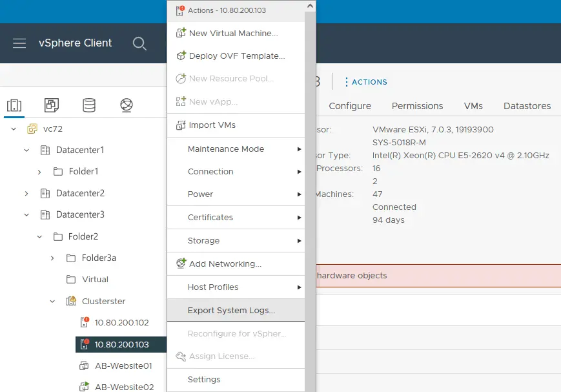Expand the Datacenter2 tree node
This screenshot has height=392, width=561.
[26, 194]
